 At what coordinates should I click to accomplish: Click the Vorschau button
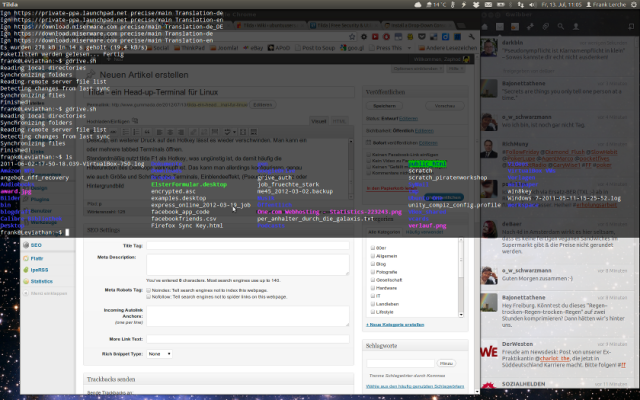tap(445, 106)
